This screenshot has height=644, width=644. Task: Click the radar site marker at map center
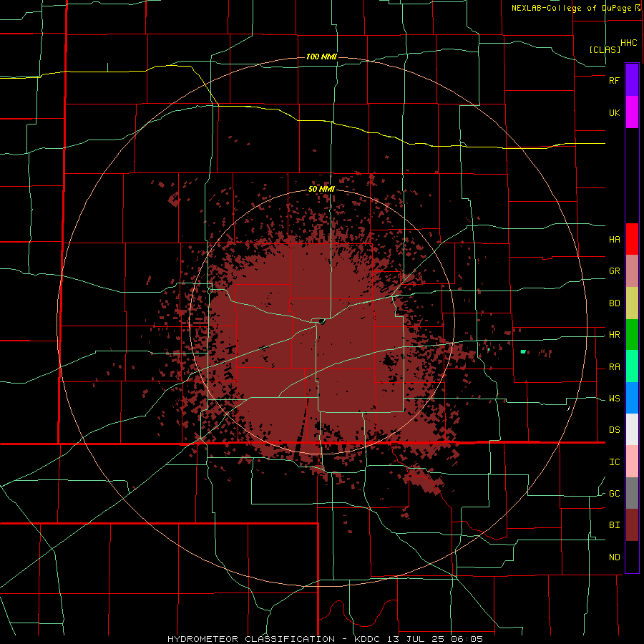[x=321, y=321]
